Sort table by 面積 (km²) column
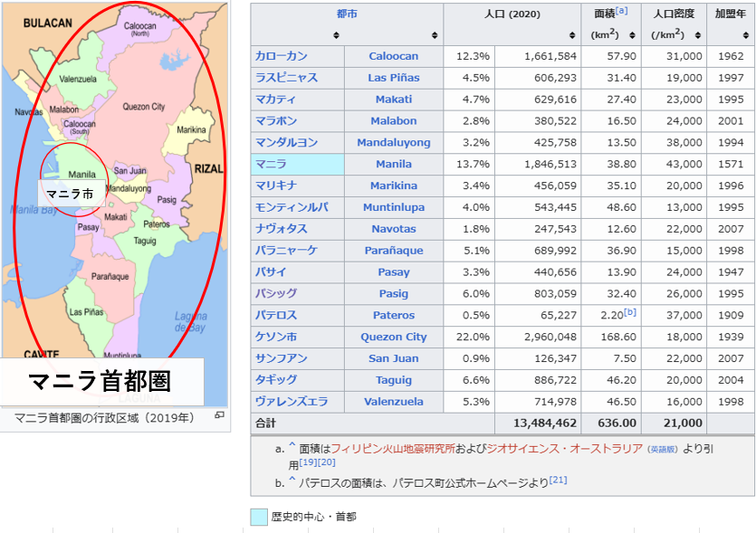756x533 pixels. (632, 35)
